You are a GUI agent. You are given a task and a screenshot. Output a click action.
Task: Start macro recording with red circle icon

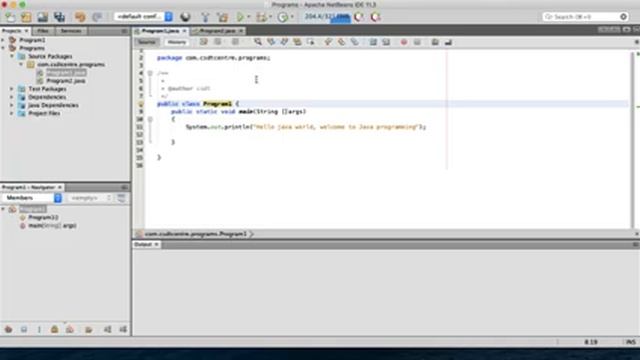404,42
